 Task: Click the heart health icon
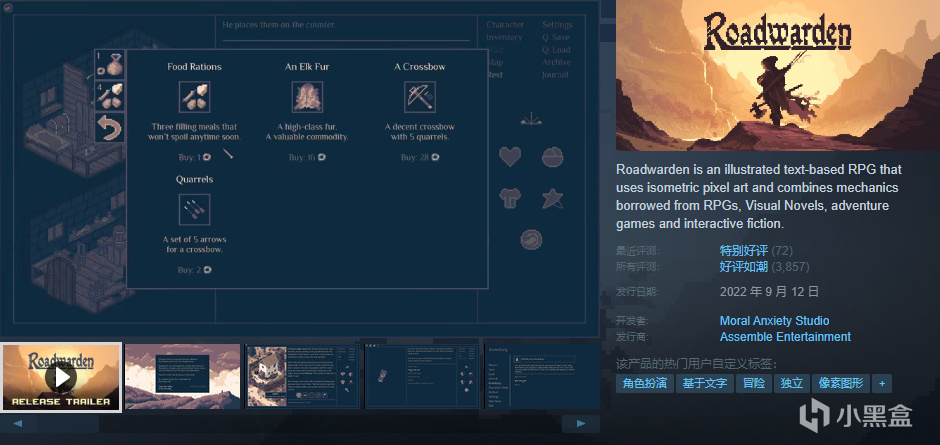pyautogui.click(x=510, y=157)
